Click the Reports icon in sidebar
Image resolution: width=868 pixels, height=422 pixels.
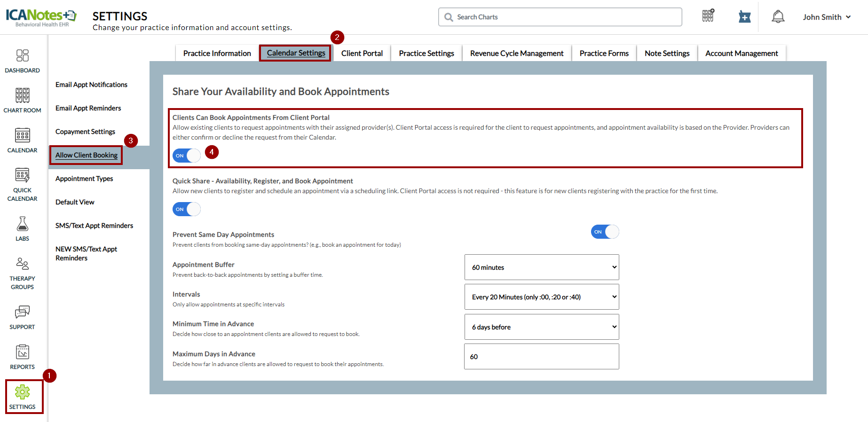click(x=22, y=352)
